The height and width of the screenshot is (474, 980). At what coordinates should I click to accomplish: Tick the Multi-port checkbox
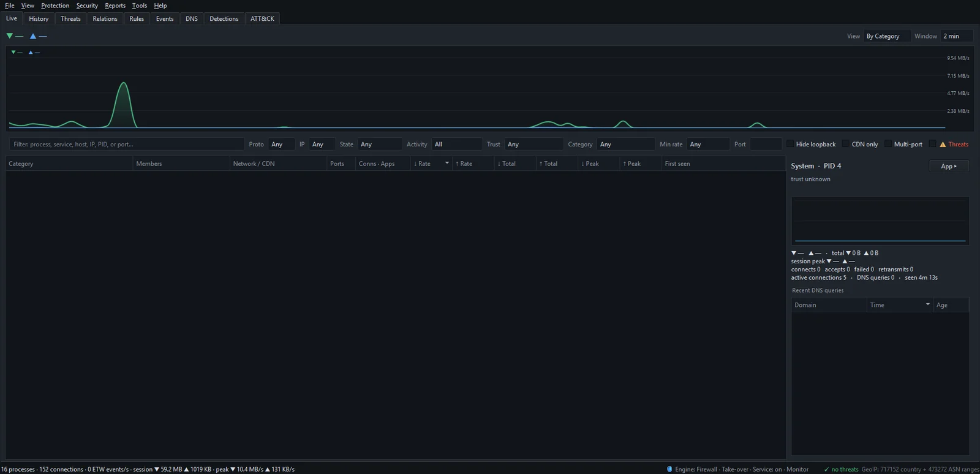pos(888,144)
